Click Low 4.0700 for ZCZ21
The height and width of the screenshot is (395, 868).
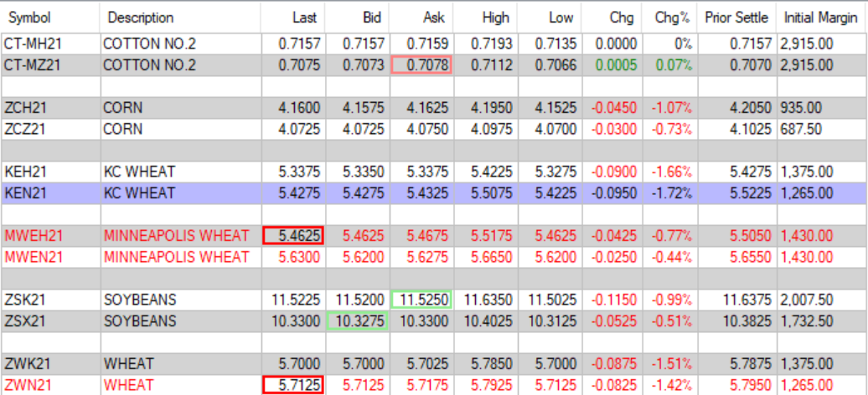[550, 130]
